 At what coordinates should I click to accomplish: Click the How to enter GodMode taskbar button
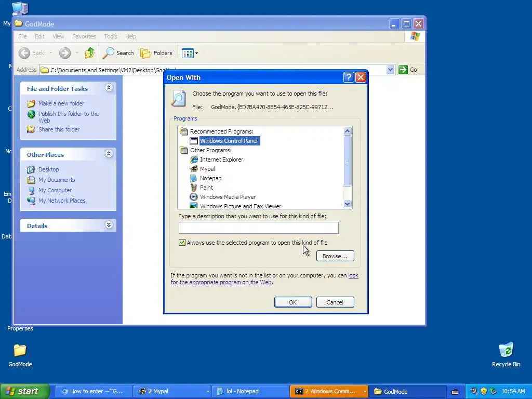pyautogui.click(x=94, y=391)
